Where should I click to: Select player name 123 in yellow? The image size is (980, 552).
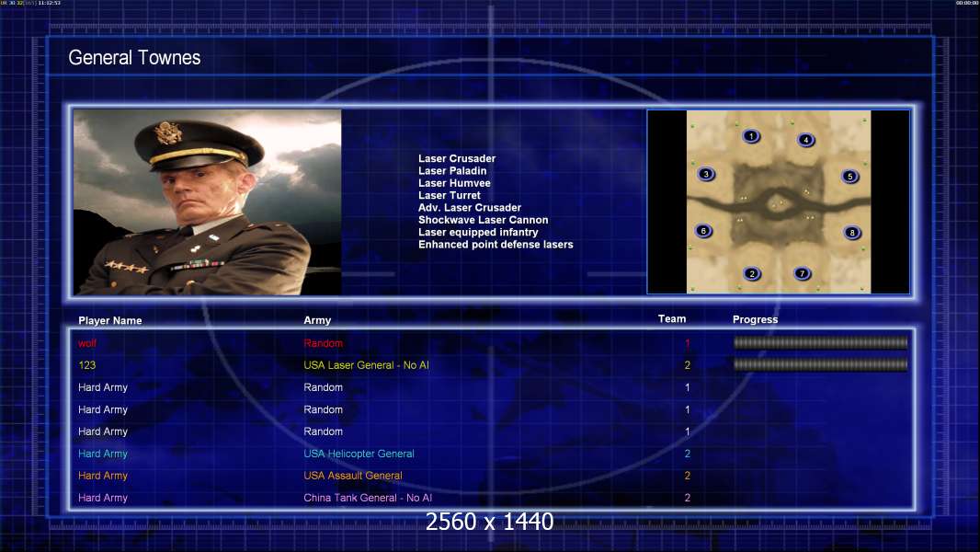(x=86, y=365)
